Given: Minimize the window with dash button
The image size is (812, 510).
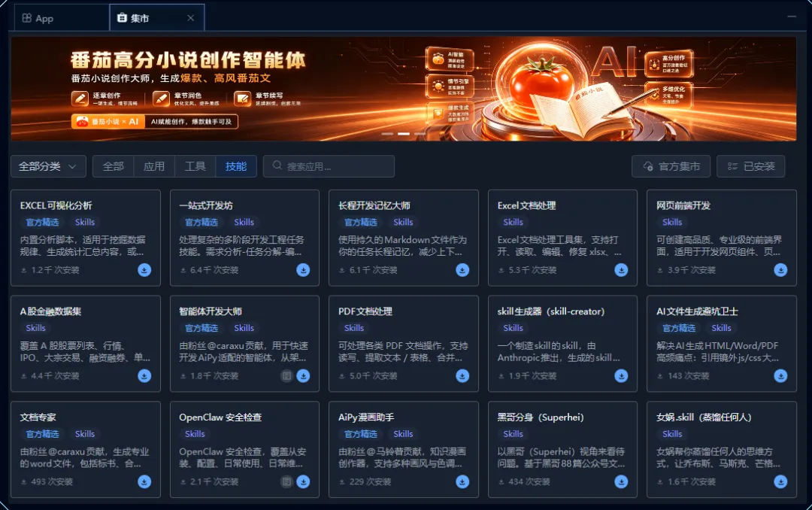Looking at the screenshot, I should 792,17.
